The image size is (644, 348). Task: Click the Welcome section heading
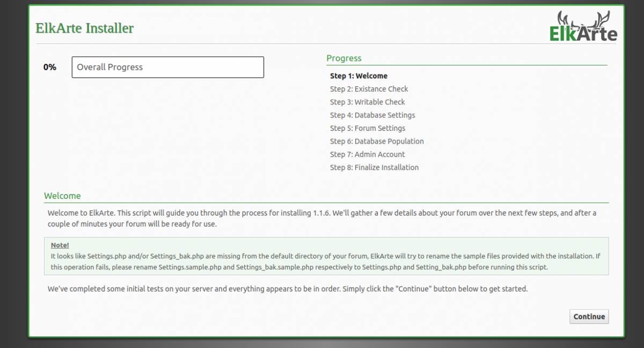click(62, 196)
